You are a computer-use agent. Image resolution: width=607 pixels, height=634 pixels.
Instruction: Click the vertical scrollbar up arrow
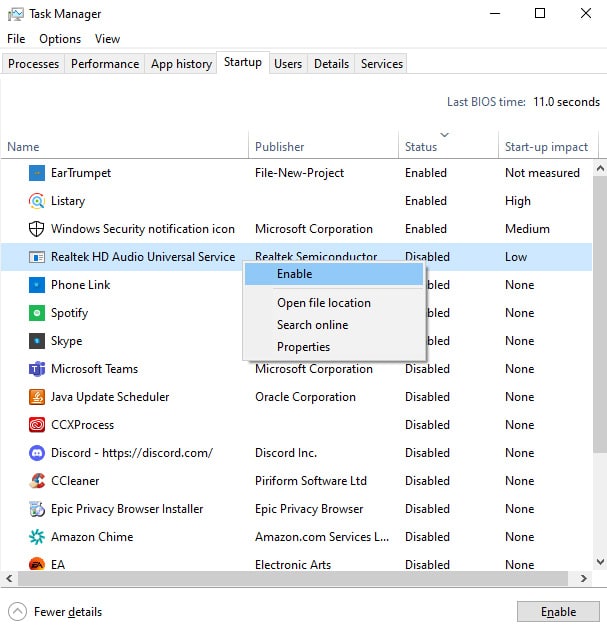coord(600,168)
